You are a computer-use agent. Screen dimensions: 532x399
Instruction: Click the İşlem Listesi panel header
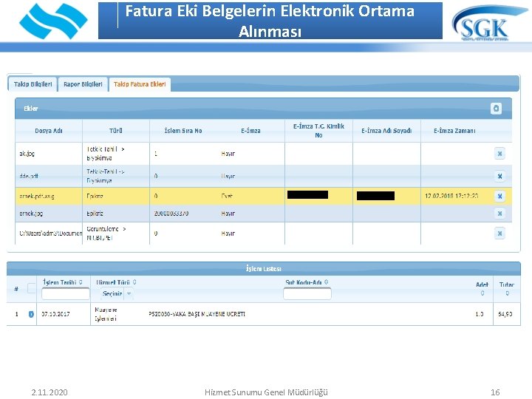tap(264, 268)
